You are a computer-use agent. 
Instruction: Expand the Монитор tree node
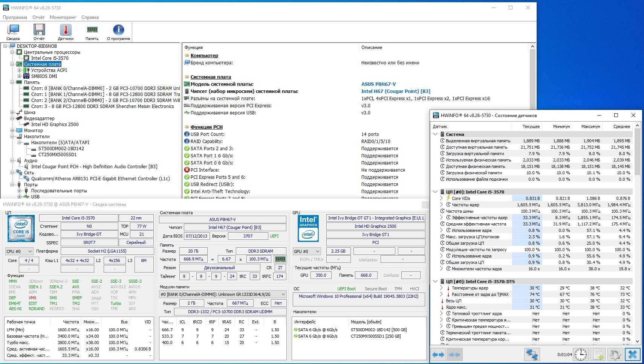(x=12, y=131)
